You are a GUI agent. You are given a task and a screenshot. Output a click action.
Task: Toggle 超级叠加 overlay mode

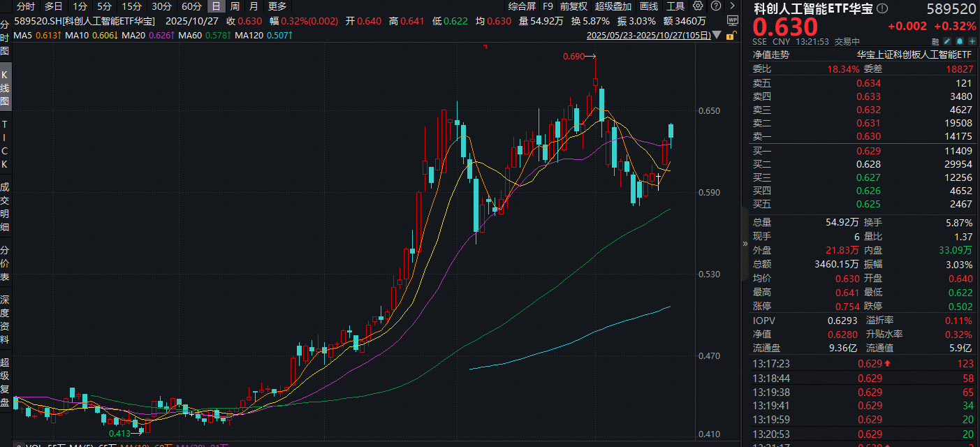613,6
